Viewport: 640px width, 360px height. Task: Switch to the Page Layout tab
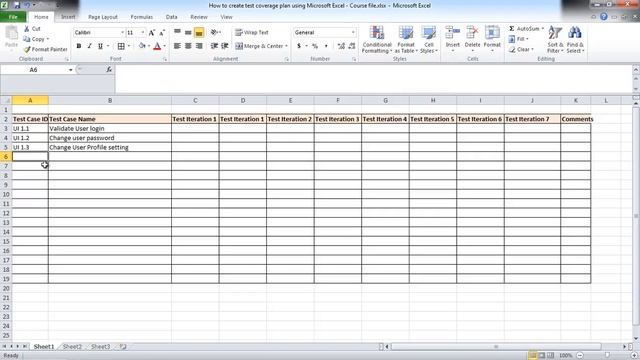(103, 17)
